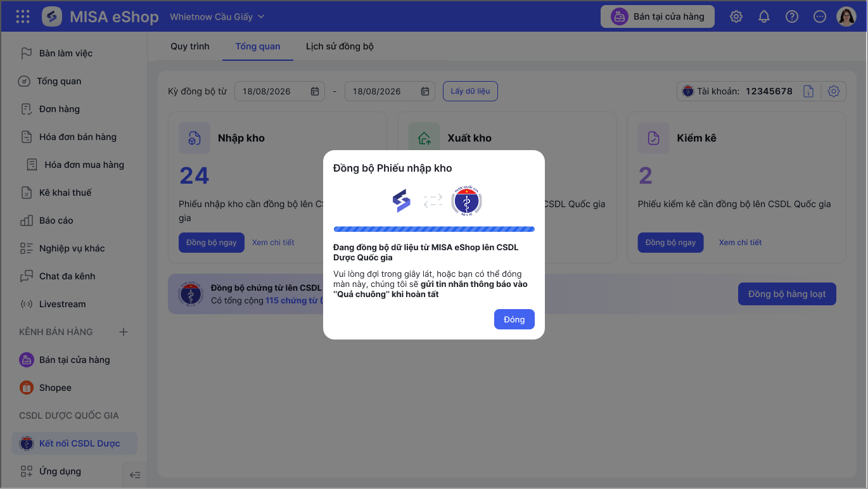
Task: Open the notification bell
Action: (764, 17)
